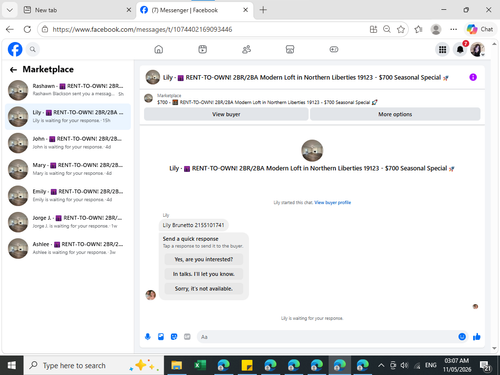This screenshot has height=375, width=500.
Task: Send quick reply 'Yes, are you interested?'
Action: point(204,259)
